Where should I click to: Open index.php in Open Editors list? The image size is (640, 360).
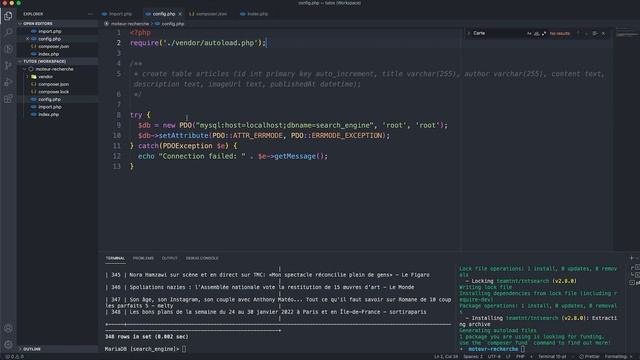coord(49,54)
